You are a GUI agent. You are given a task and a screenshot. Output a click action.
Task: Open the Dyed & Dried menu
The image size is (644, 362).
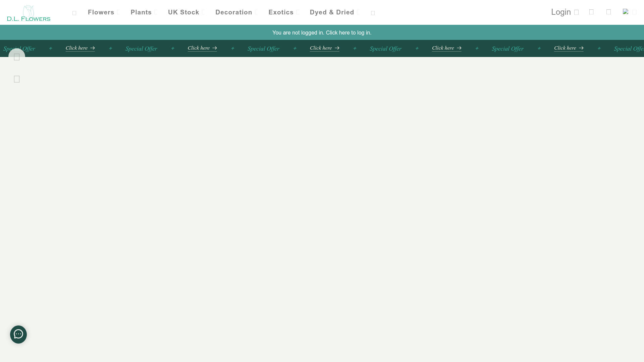(332, 12)
